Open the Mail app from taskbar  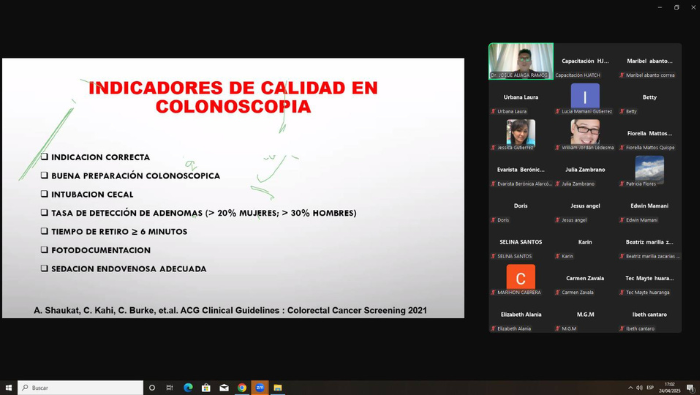pos(224,387)
